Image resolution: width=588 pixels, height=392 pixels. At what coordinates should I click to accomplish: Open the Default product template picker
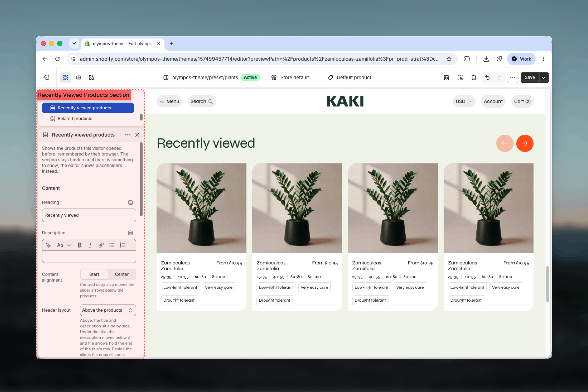[x=349, y=77]
